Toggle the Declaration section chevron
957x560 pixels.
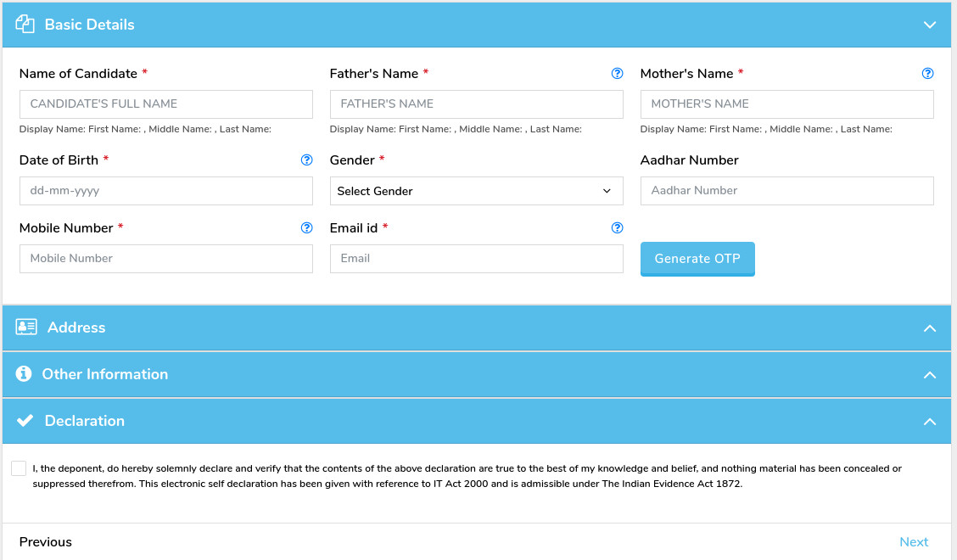[x=929, y=422]
